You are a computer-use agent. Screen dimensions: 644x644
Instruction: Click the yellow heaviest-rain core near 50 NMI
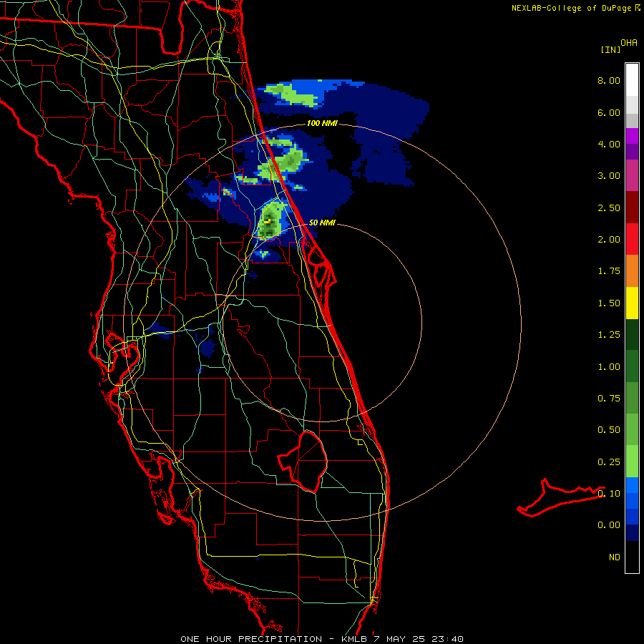click(268, 221)
